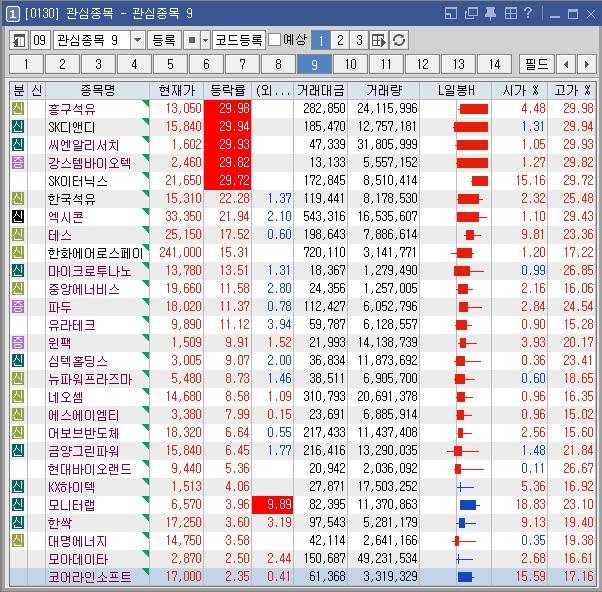
Task: Click the duplicate window icon in title bar
Action: pyautogui.click(x=471, y=13)
